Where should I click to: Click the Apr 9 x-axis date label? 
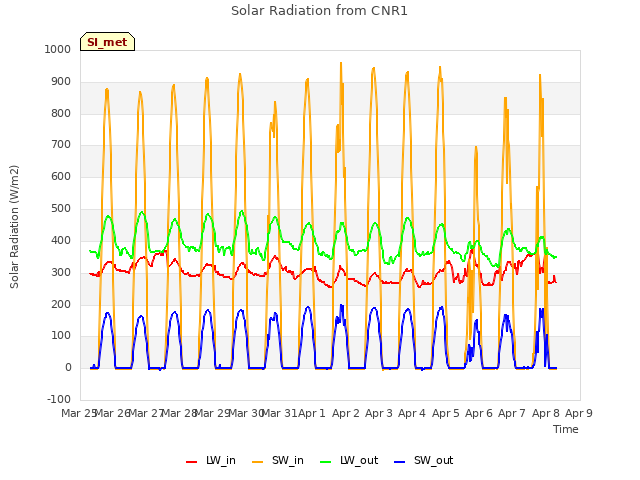coord(579,413)
